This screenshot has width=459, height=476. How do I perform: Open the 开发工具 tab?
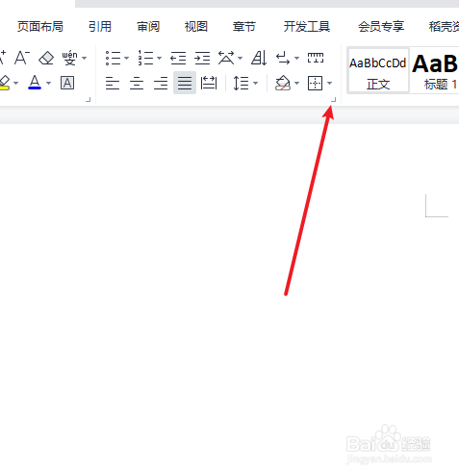coord(307,27)
